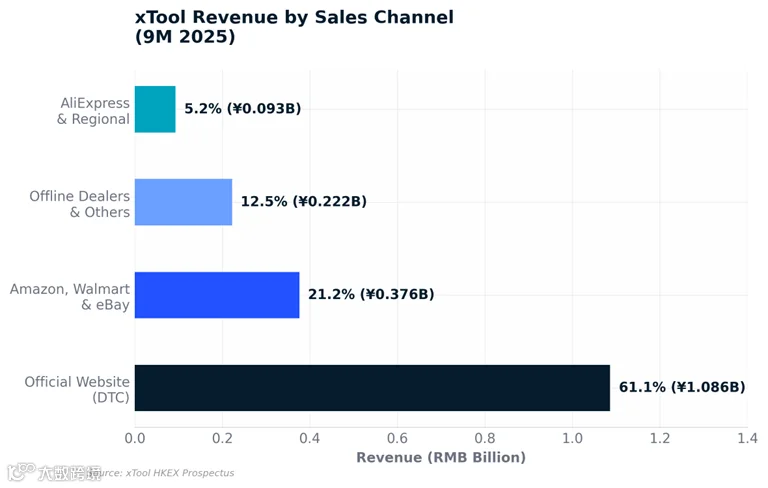Click the 1.4 tick label on x-axis
Screen dimensions: 768x488
click(747, 438)
